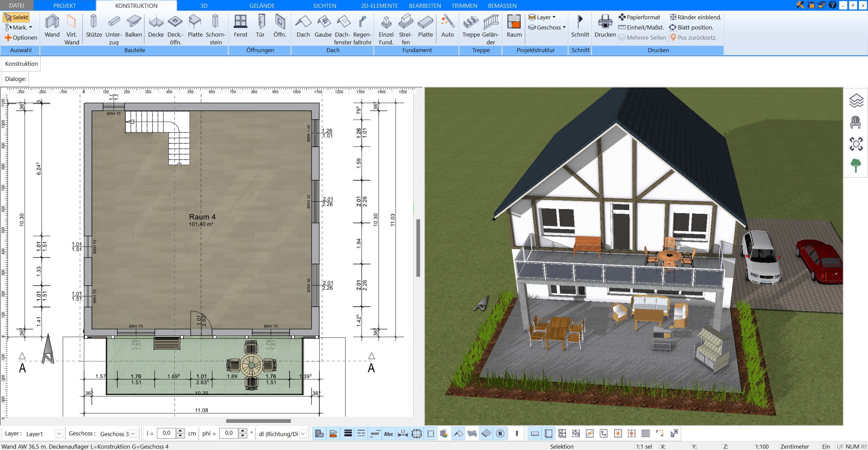The height and width of the screenshot is (450, 868).
Task: Open the dl (Richtung/Di dropdown
Action: tap(282, 433)
